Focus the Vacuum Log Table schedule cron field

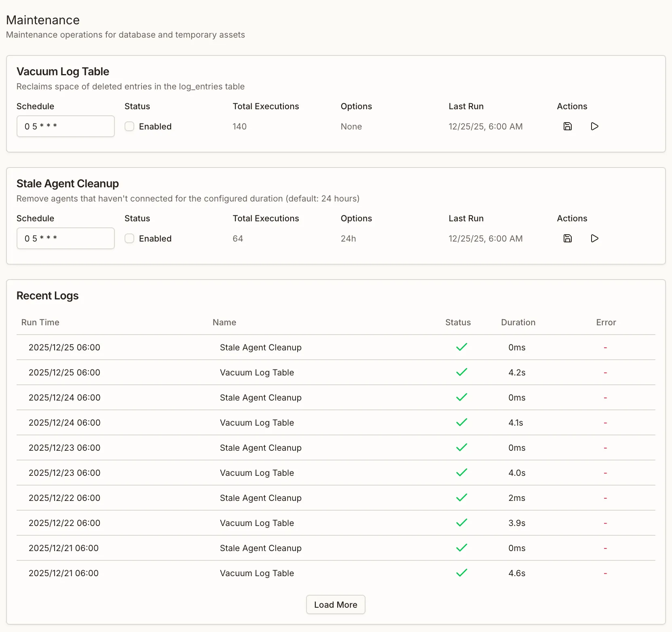[66, 126]
